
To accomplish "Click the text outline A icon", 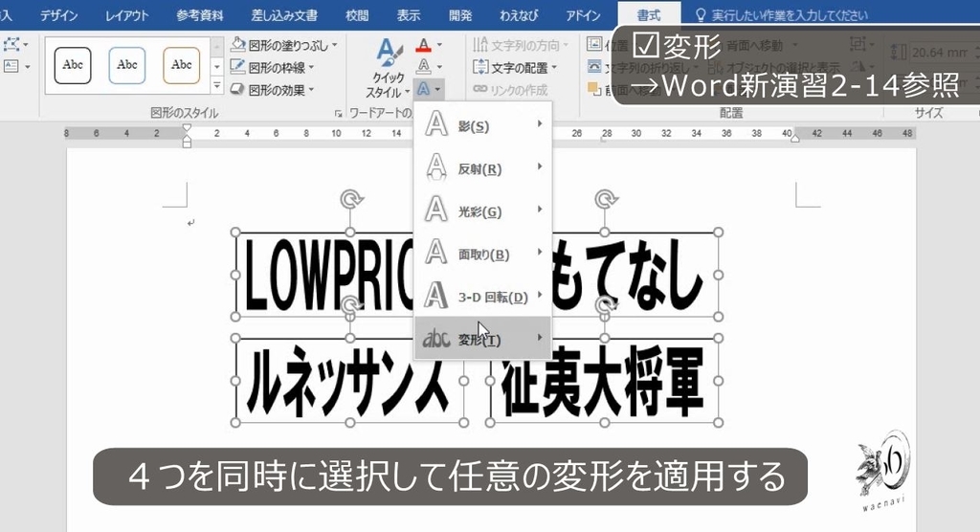I will 424,66.
